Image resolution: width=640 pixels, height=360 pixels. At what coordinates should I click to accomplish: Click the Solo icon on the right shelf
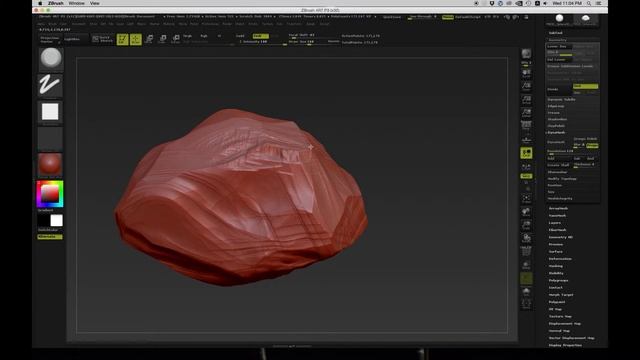tap(526, 291)
